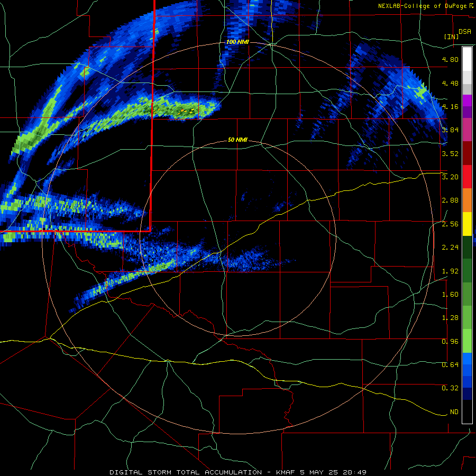This screenshot has height=476, width=476.
Task: Pick the yellow legend swatch at 2.56
Action: click(467, 224)
